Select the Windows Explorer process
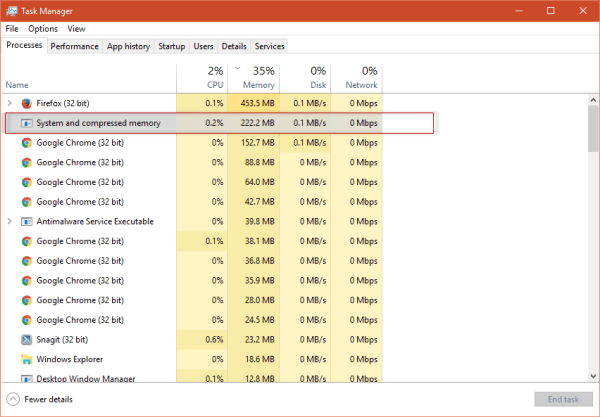 point(191,360)
